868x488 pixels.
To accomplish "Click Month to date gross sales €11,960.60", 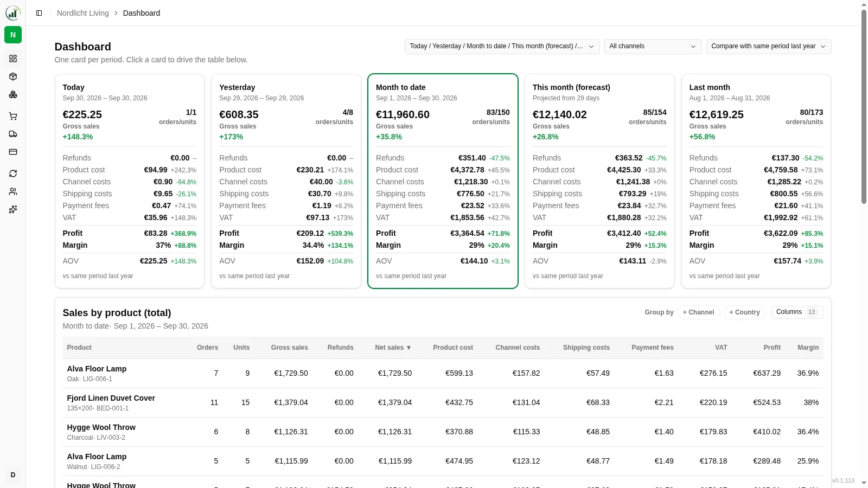I will [403, 114].
